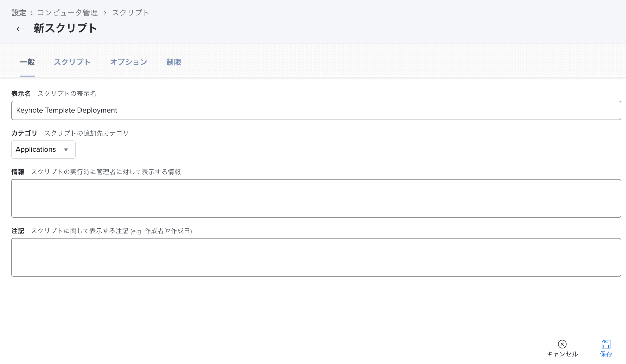The width and height of the screenshot is (626, 364).
Task: Go back using the left arrow icon
Action: 21,29
